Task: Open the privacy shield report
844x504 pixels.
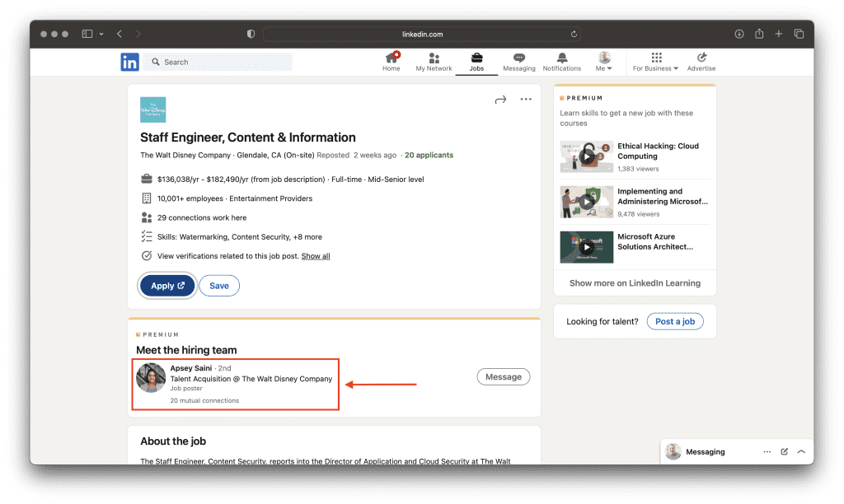Action: pyautogui.click(x=251, y=34)
